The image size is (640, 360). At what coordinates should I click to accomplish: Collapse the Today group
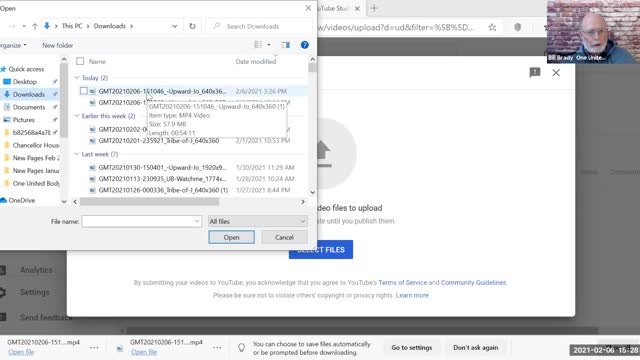[77, 78]
